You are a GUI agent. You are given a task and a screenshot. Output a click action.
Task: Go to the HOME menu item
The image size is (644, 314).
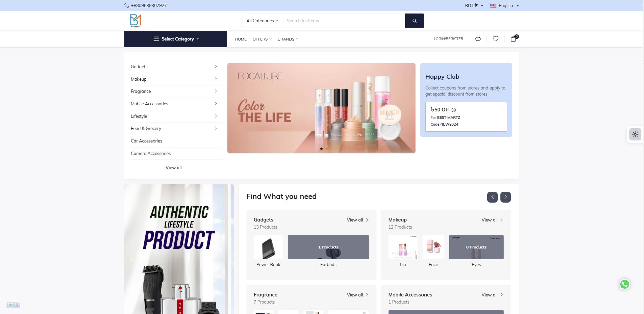241,39
